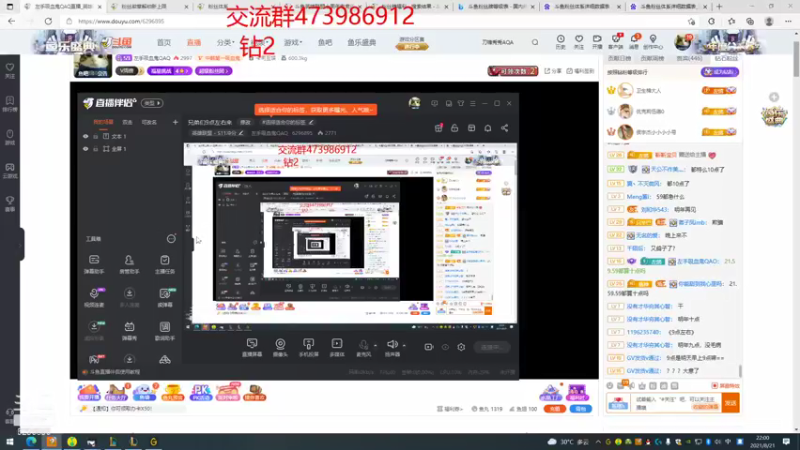Screen dimensions: 800x450
Task: Add a 摄像头 camera source
Action: [x=280, y=347]
